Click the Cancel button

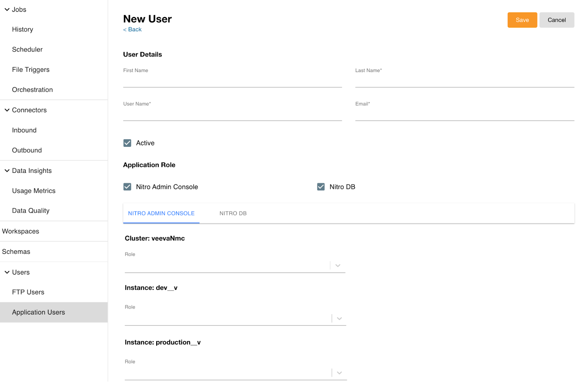coord(556,20)
